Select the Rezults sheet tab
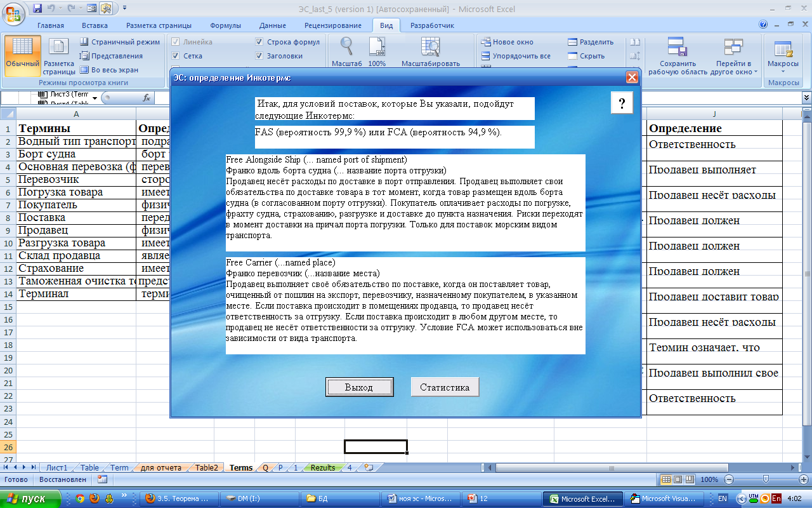The image size is (812, 508). [x=322, y=467]
